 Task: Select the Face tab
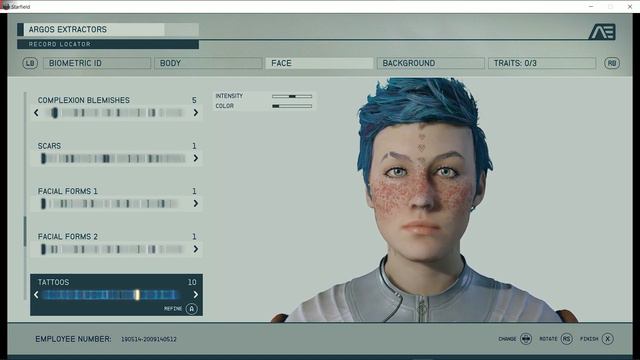point(319,63)
